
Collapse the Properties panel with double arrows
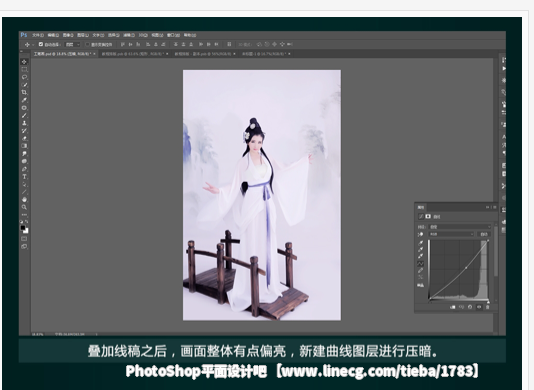[488, 207]
